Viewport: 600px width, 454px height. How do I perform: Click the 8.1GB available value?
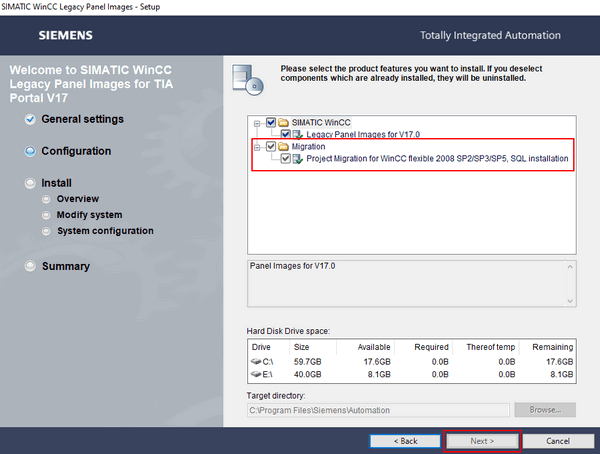379,374
